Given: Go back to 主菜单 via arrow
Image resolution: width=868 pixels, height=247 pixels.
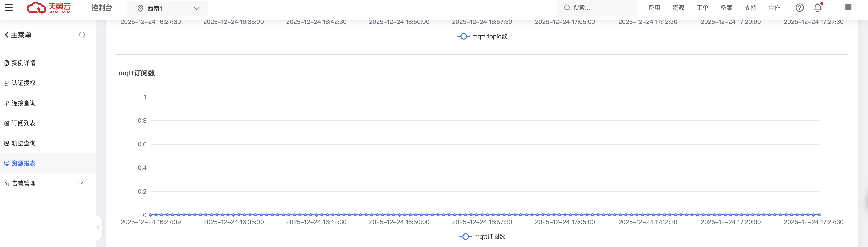Looking at the screenshot, I should (x=7, y=35).
